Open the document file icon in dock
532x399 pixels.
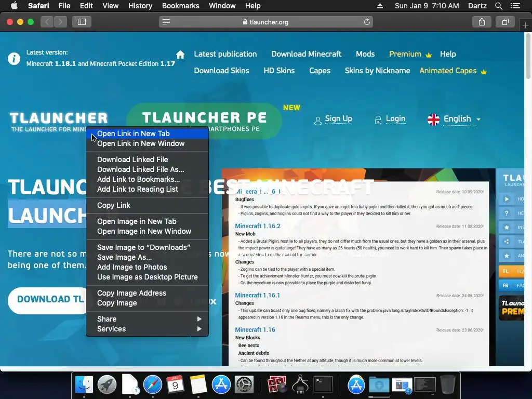pos(130,384)
